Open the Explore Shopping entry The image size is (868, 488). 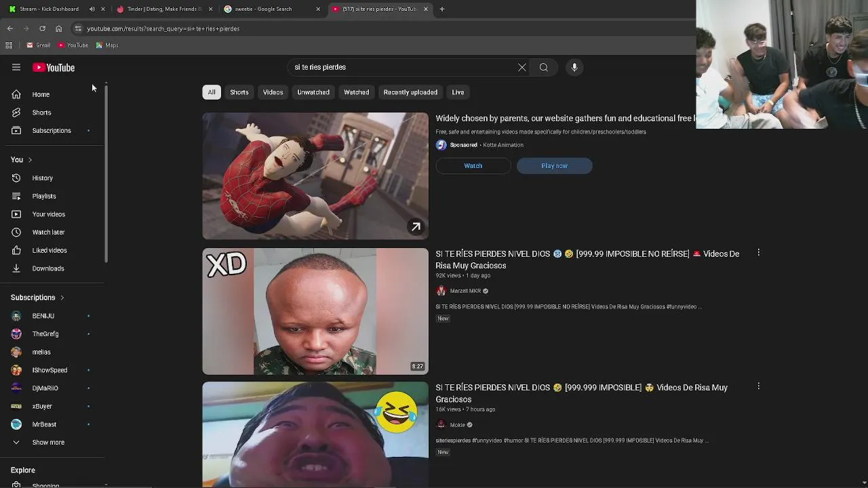point(53,485)
